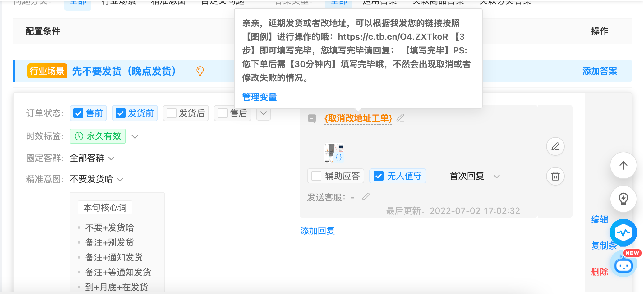
Task: Uncheck 售前 order status checkbox
Action: [78, 113]
